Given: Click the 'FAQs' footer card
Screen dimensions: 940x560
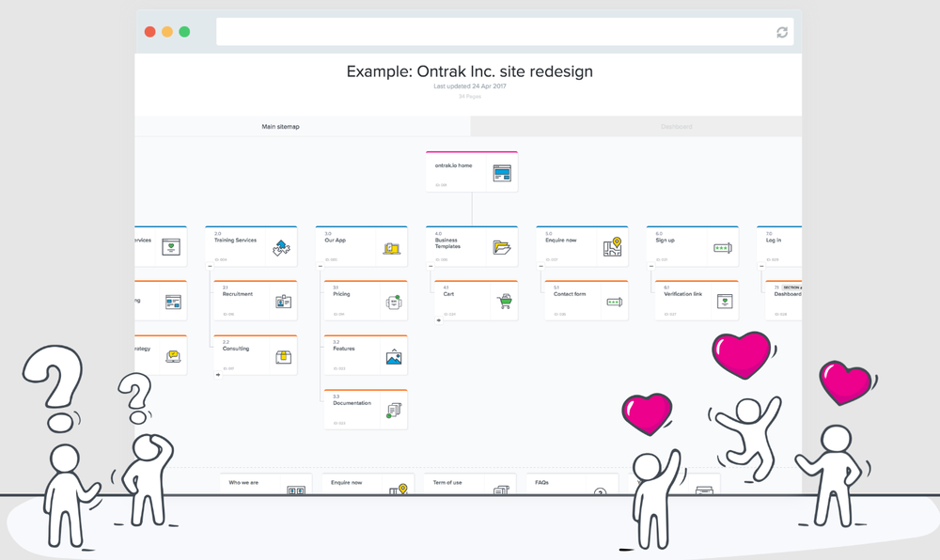Looking at the screenshot, I should click(x=572, y=485).
